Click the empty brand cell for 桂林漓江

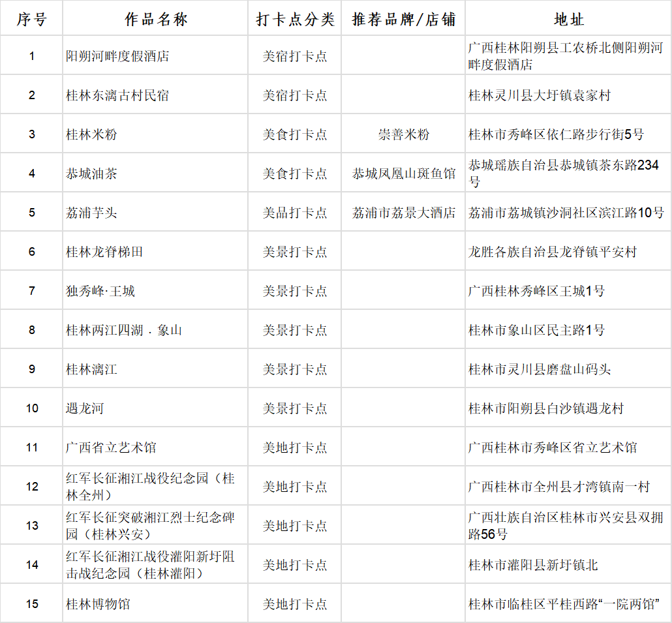(x=403, y=369)
